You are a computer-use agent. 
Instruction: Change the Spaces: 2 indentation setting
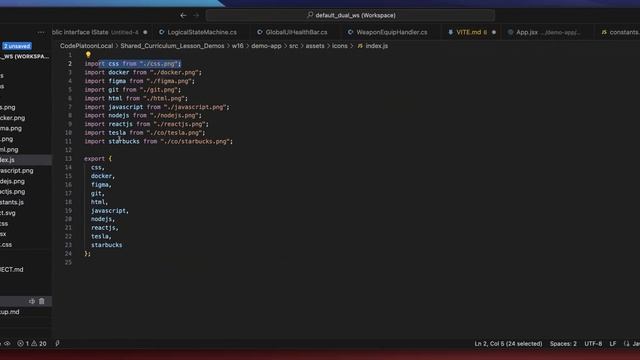563,344
